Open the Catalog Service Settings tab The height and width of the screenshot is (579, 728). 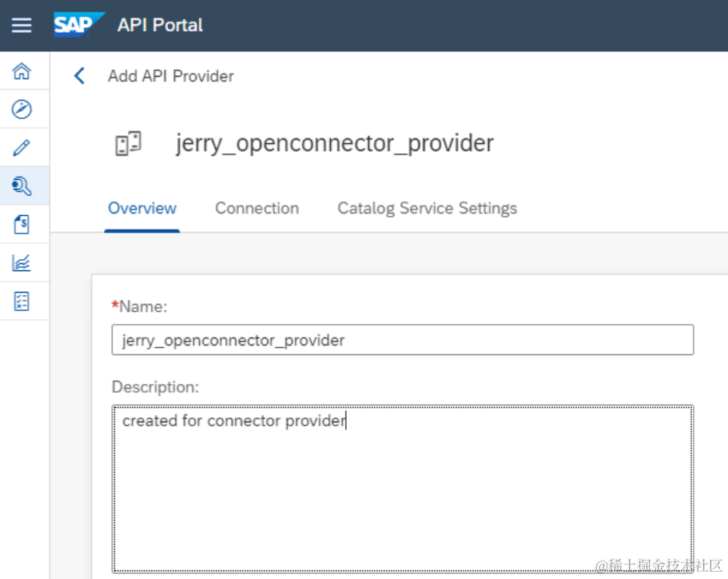[x=427, y=209]
